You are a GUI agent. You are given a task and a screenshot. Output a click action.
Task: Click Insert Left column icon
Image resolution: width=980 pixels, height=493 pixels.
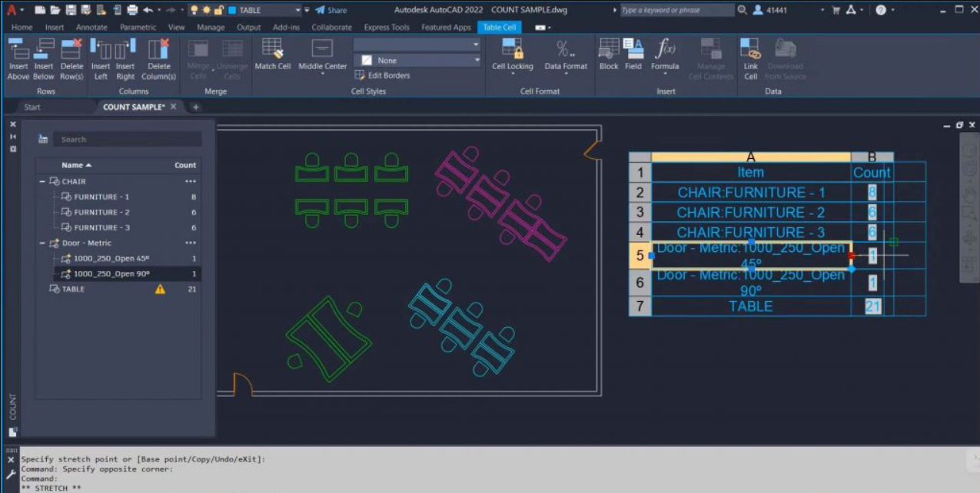[101, 49]
